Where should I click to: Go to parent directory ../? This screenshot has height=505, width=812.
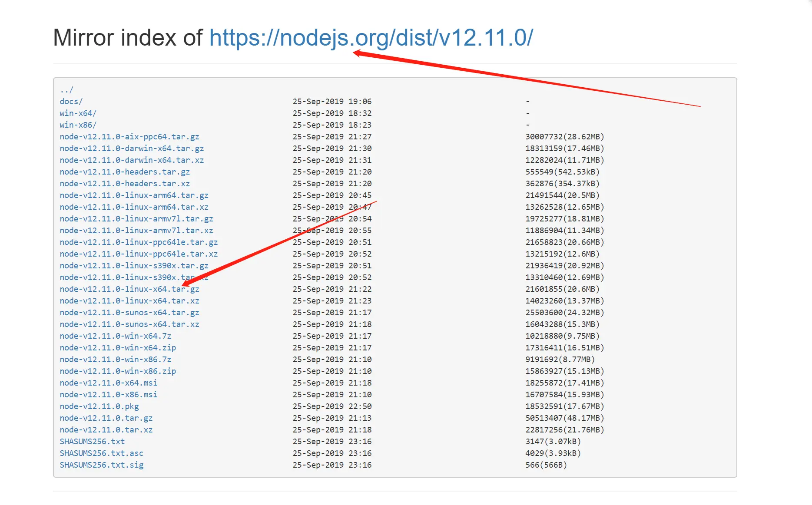tap(66, 90)
